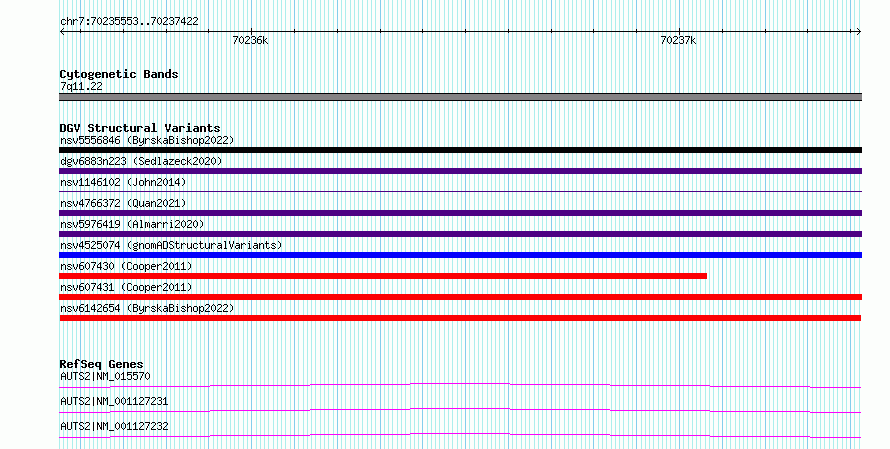Select the shorter red nsv607430 bar
The width and height of the screenshot is (890, 449).
[x=383, y=276]
